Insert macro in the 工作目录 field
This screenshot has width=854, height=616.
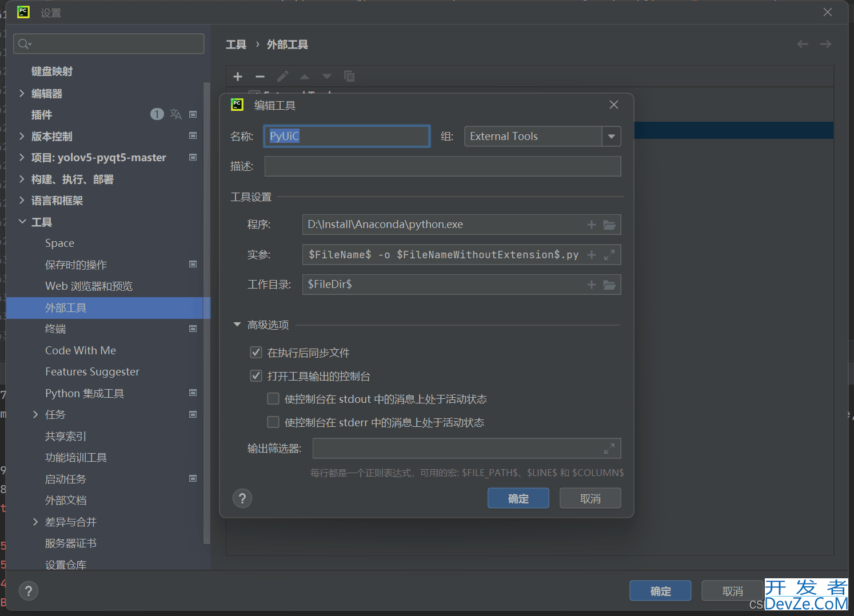pos(592,285)
